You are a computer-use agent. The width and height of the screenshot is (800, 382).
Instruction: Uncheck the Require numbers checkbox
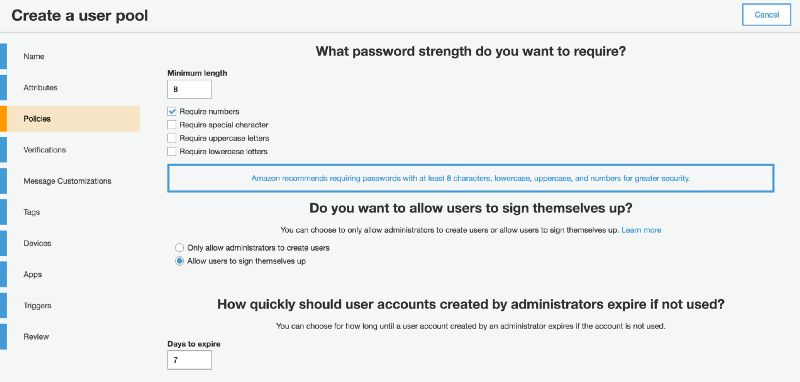point(172,111)
